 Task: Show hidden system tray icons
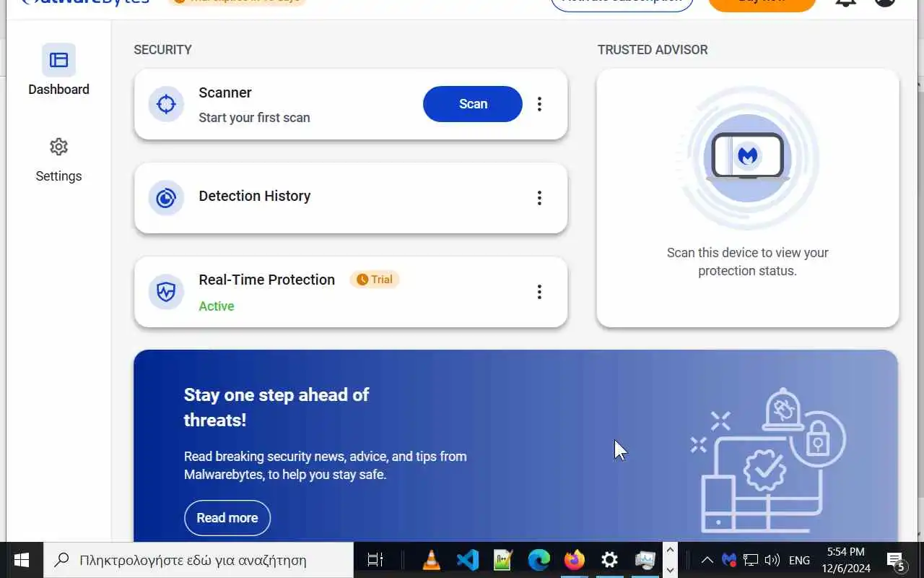coord(707,560)
